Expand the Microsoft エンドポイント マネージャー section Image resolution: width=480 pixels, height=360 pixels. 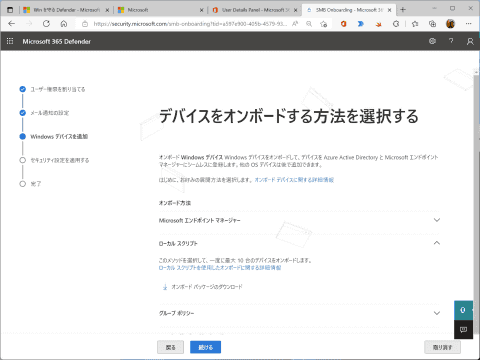click(x=299, y=220)
